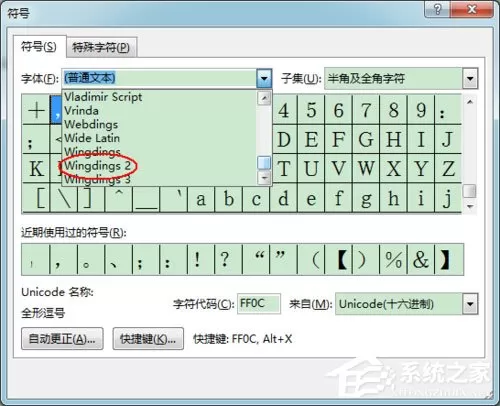Open the 快捷键 shortcut key button
This screenshot has width=500, height=406.
click(x=148, y=339)
